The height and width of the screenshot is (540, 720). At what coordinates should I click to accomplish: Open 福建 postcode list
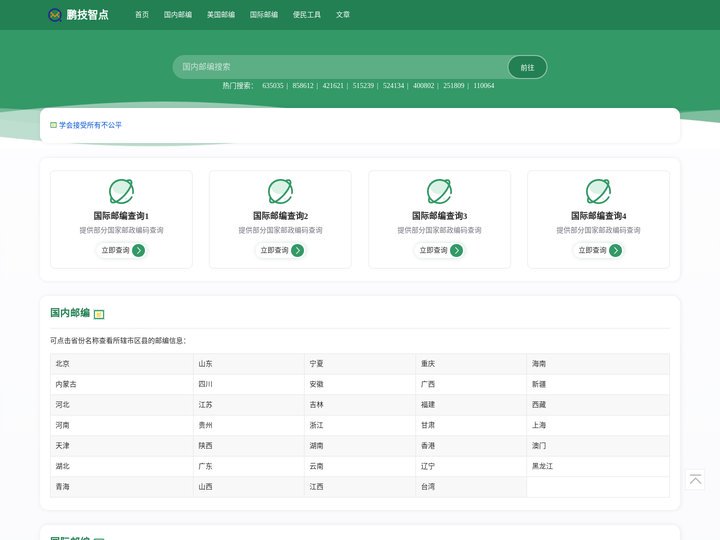coord(428,405)
